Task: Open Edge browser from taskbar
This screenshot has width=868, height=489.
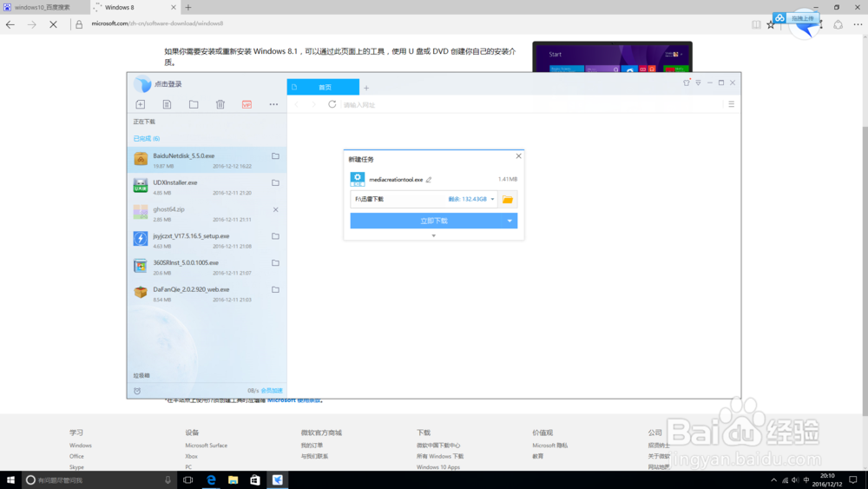Action: click(x=211, y=479)
